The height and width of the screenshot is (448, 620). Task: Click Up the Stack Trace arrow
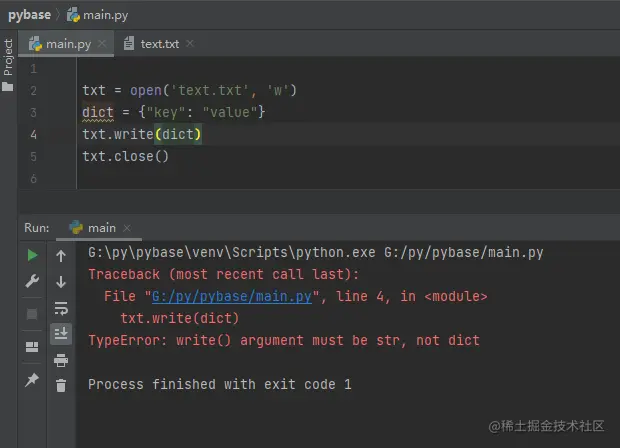61,256
